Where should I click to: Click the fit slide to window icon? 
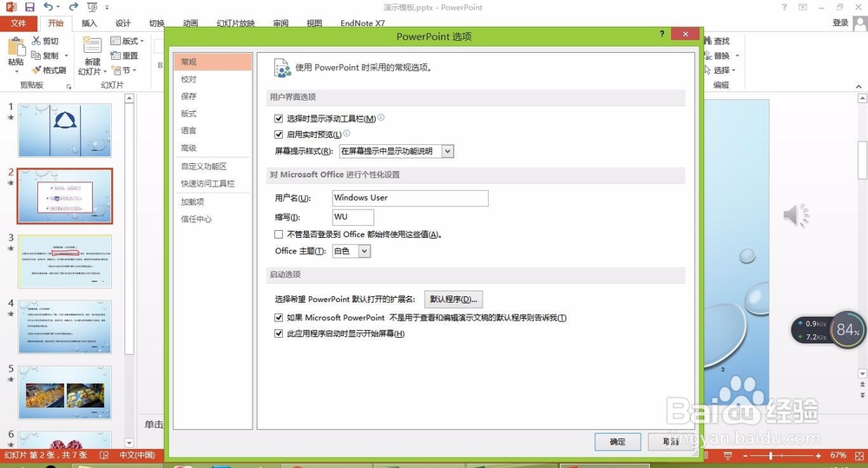pyautogui.click(x=859, y=455)
